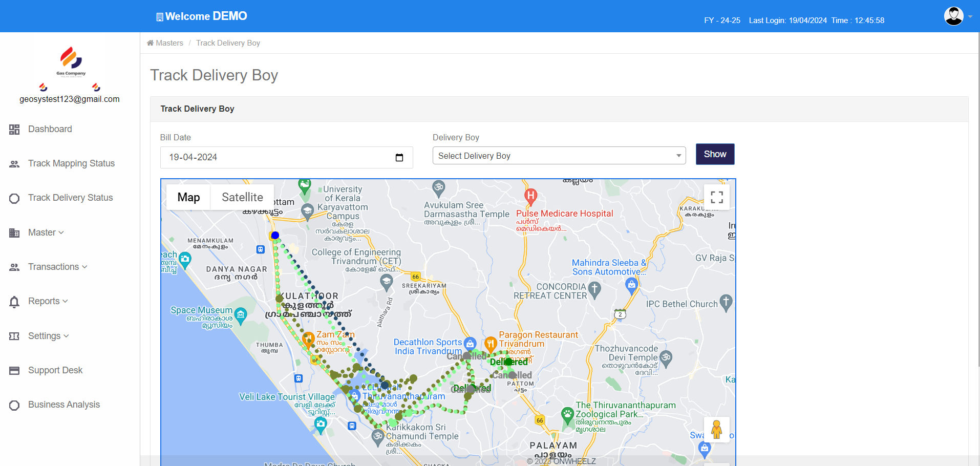Open the calendar picker in Bill Date
This screenshot has width=980, height=466.
[399, 158]
